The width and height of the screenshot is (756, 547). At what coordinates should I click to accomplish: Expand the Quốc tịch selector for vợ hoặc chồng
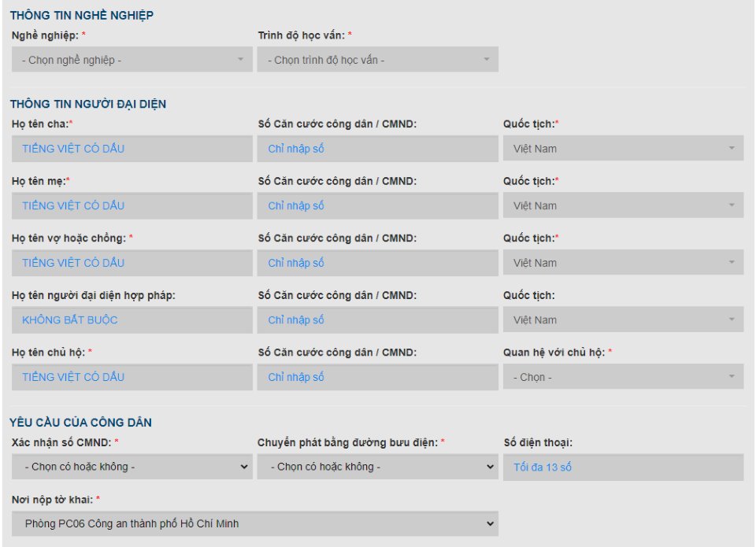coord(622,262)
